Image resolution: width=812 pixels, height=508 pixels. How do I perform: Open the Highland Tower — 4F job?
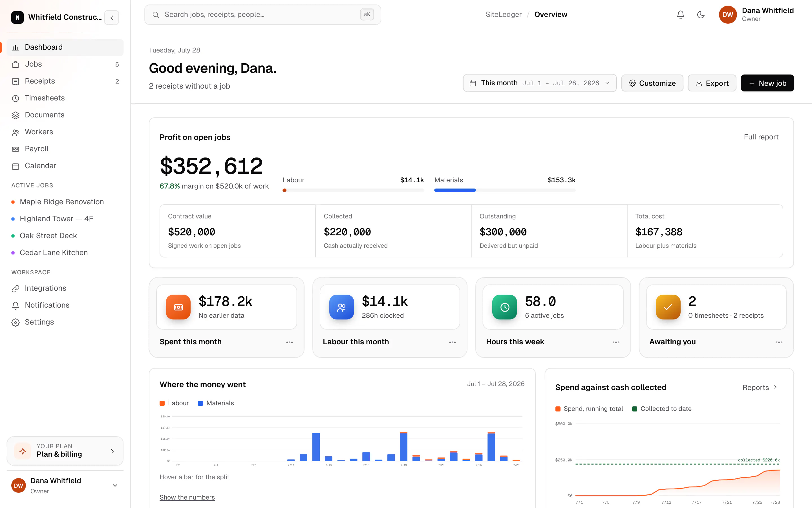[65, 219]
